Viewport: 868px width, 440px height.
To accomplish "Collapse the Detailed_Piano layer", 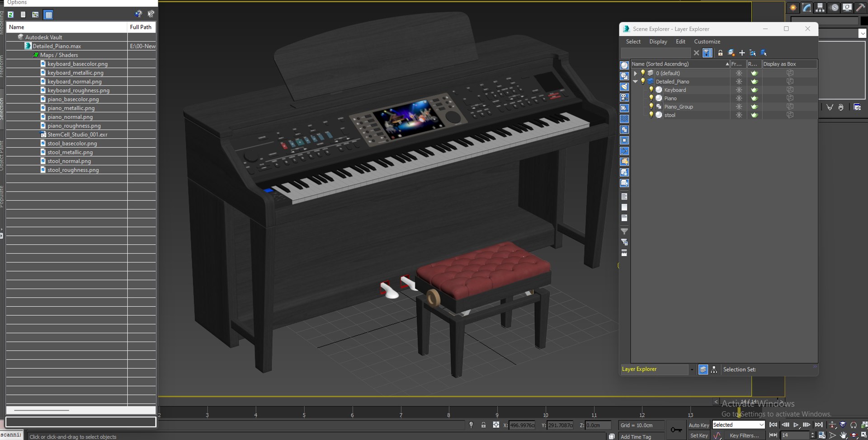I will click(x=635, y=81).
